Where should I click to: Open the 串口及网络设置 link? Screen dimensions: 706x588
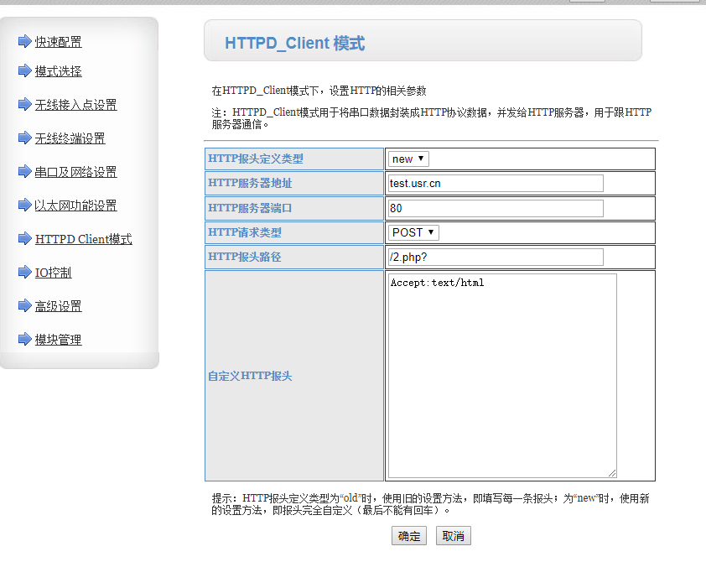(x=76, y=172)
